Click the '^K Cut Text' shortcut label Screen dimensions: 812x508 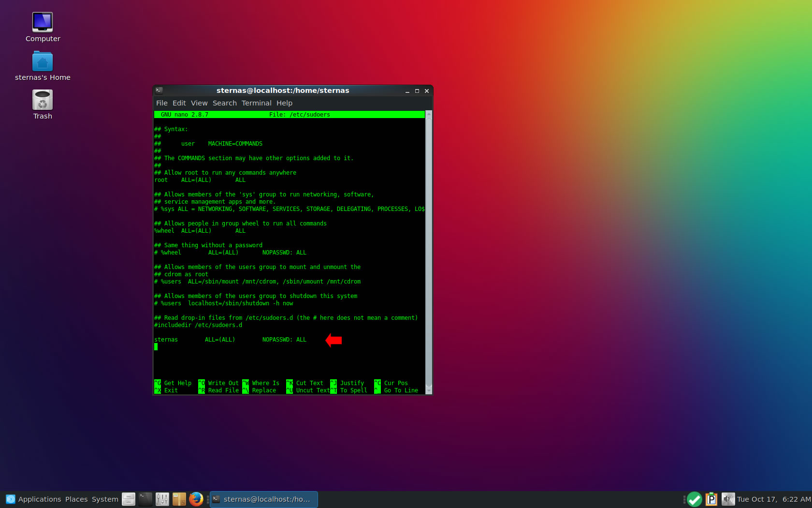pos(304,383)
